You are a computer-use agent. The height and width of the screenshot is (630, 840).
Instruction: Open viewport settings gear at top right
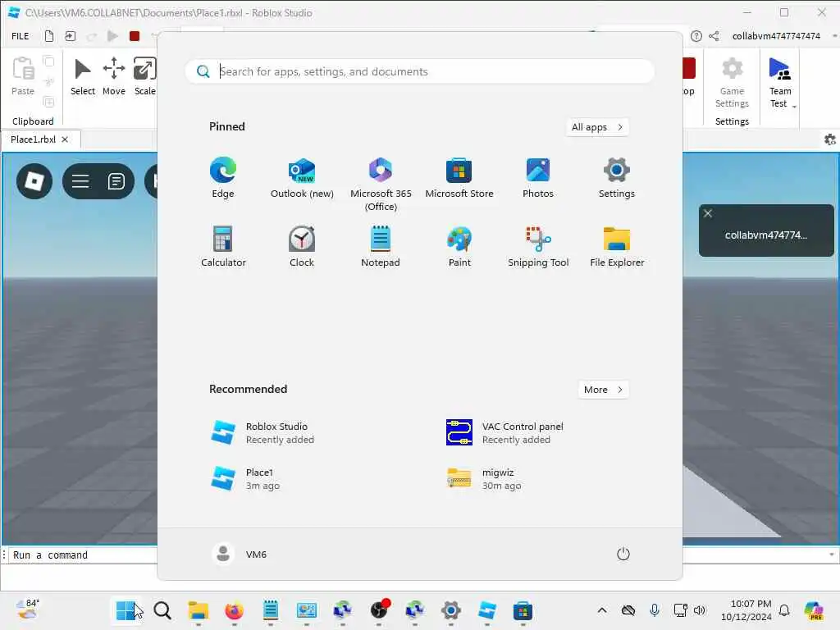tap(830, 139)
